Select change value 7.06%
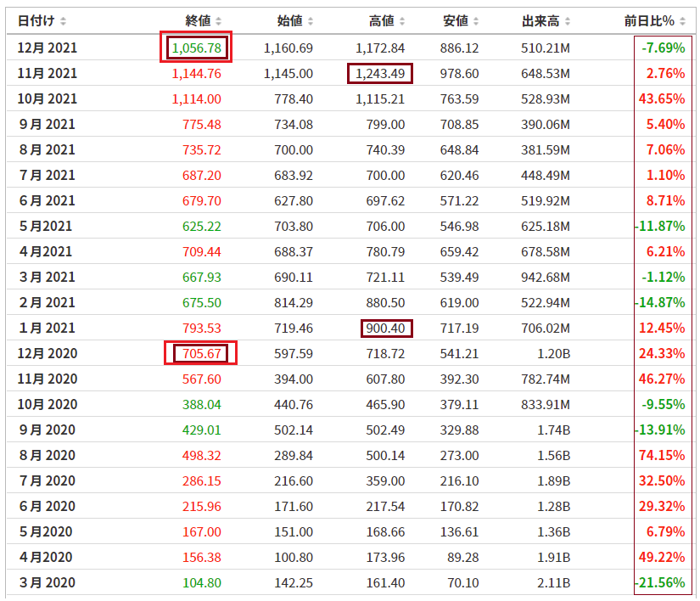Image resolution: width=700 pixels, height=601 pixels. 665,149
